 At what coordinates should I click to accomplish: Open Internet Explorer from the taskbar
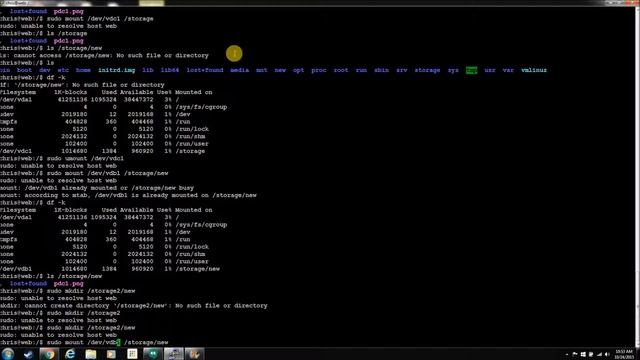pyautogui.click(x=70, y=354)
